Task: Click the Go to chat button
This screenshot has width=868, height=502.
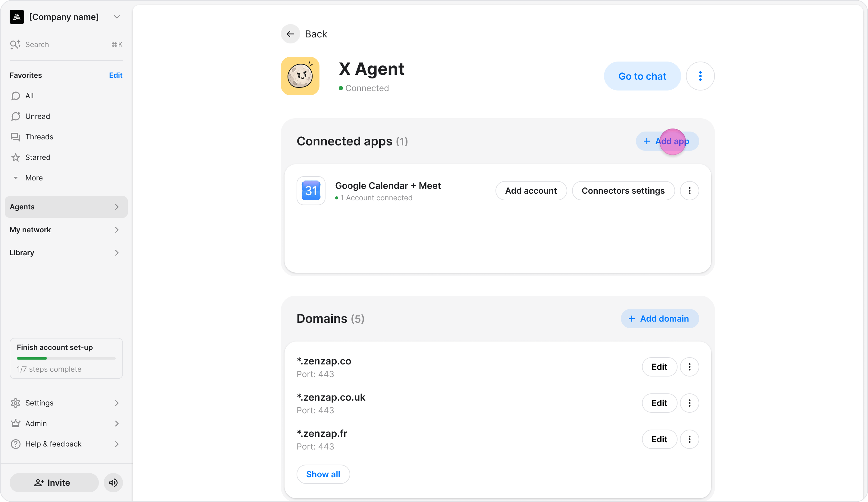Action: click(642, 76)
